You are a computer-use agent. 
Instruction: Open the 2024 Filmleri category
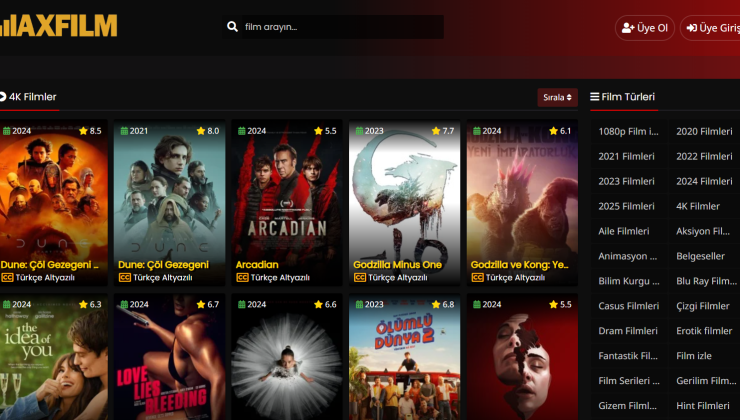(704, 181)
